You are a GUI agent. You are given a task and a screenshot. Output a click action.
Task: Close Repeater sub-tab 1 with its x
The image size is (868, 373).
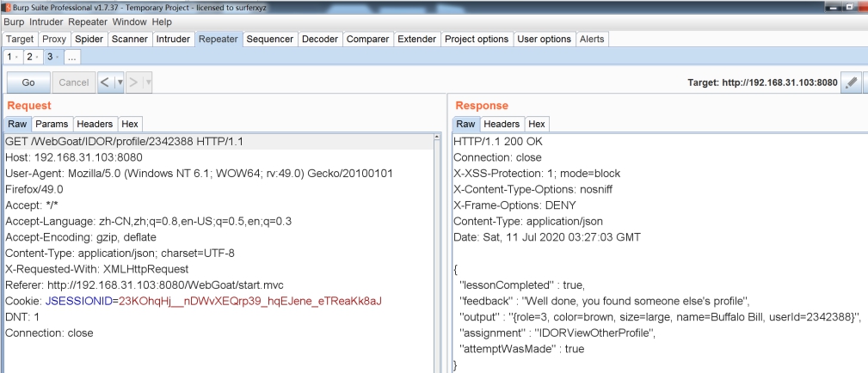tap(16, 58)
